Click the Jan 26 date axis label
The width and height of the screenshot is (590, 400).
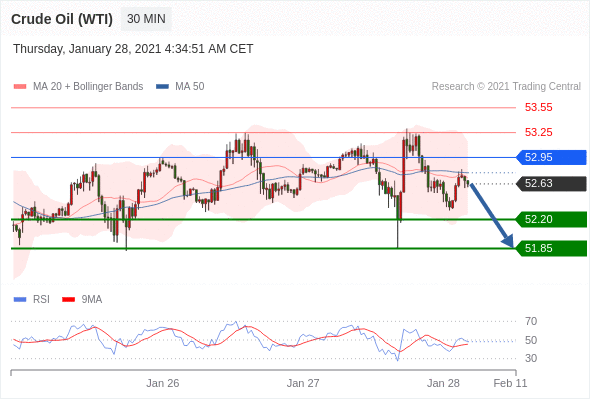[163, 383]
